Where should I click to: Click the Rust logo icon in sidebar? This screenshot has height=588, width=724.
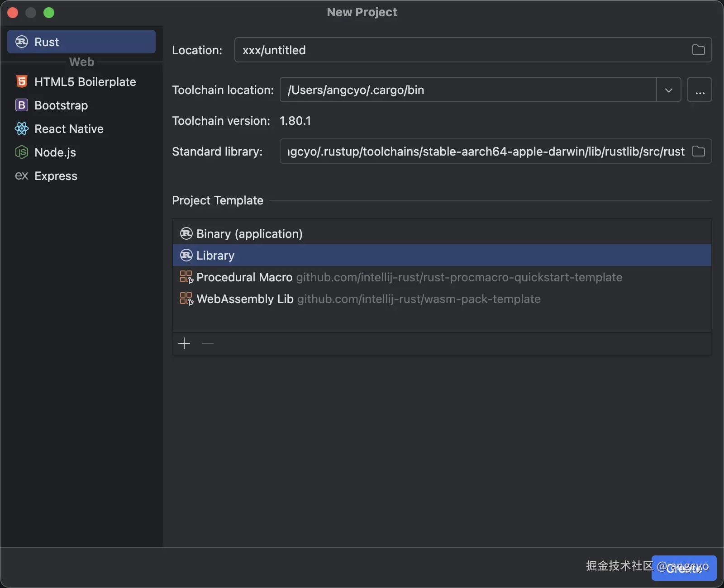coord(22,42)
